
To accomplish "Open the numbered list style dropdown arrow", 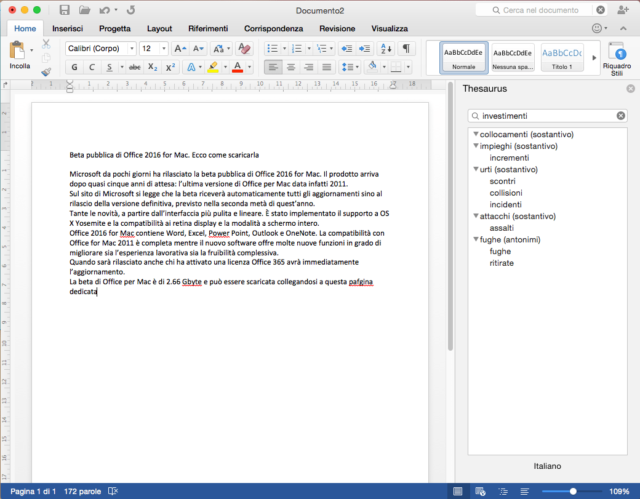I will point(309,49).
